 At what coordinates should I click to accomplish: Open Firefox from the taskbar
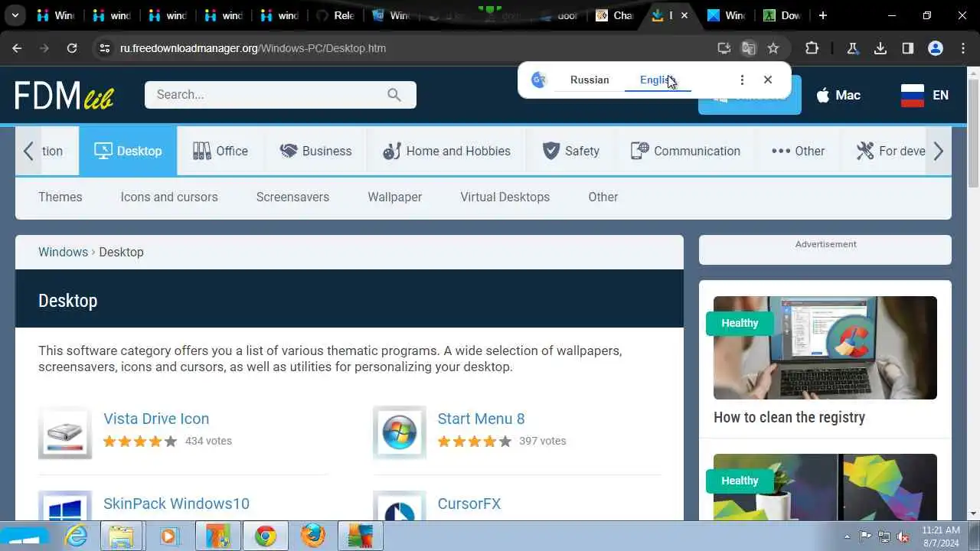coord(312,536)
